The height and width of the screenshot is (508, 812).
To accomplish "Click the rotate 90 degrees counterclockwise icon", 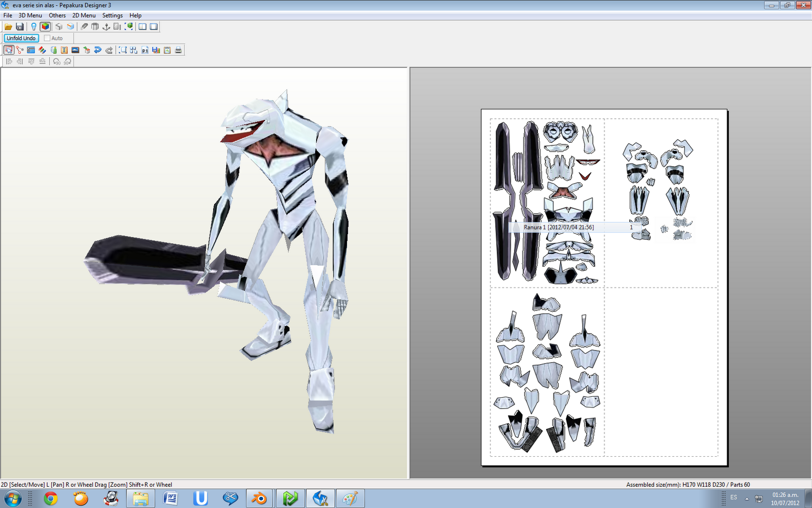I will click(x=56, y=61).
